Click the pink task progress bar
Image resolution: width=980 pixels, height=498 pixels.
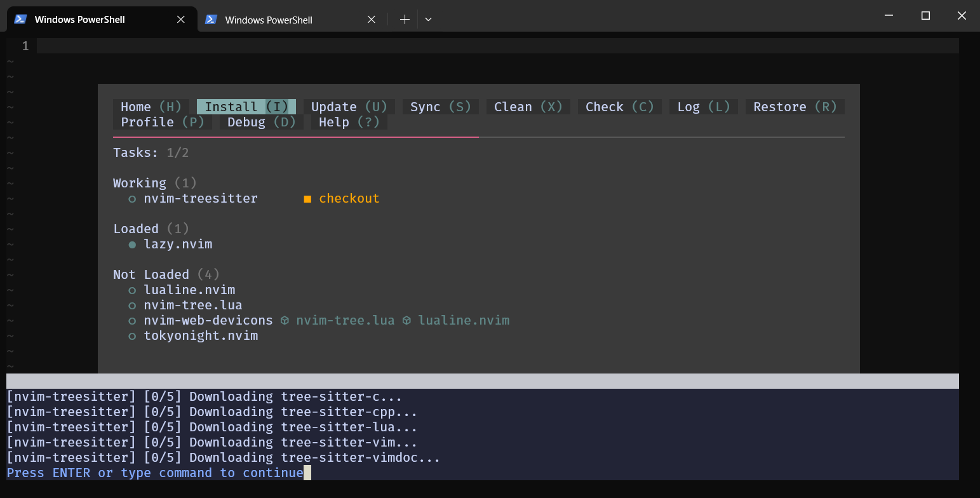tap(295, 137)
